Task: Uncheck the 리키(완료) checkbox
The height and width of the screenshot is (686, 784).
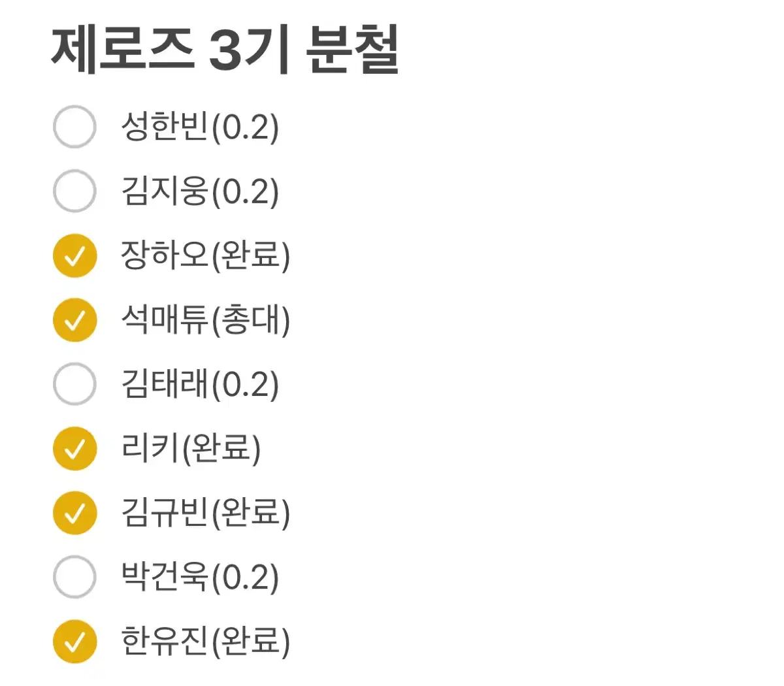Action: [x=74, y=448]
